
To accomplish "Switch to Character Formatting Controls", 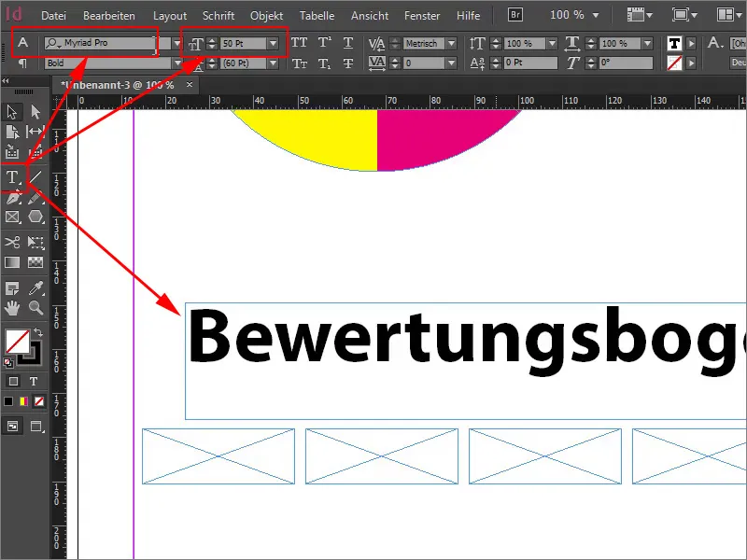I will point(22,43).
